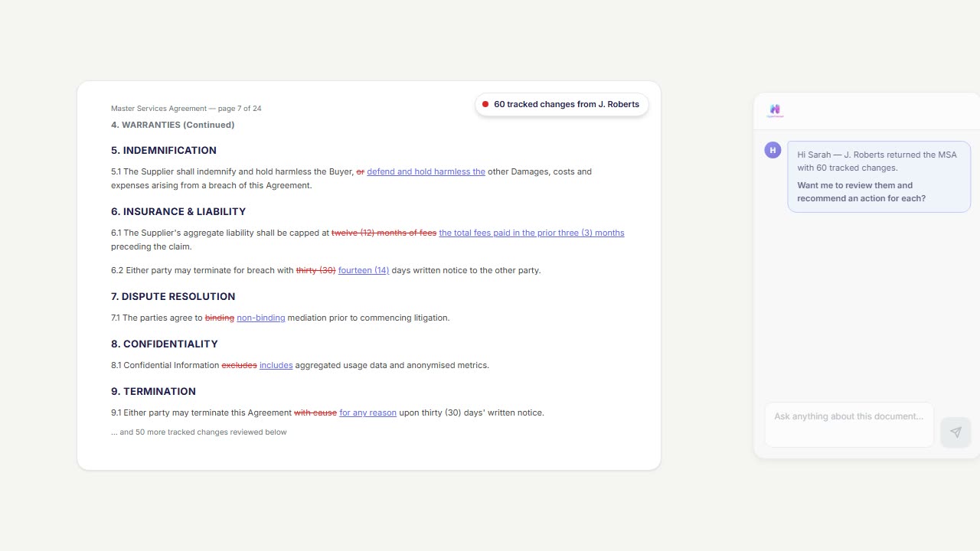Click the struck-through word 'binding'

coord(219,318)
